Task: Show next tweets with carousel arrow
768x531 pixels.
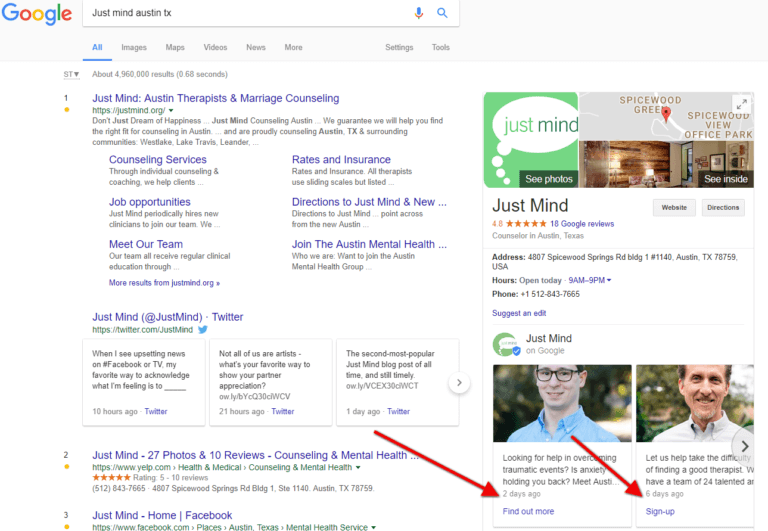Action: (x=459, y=383)
